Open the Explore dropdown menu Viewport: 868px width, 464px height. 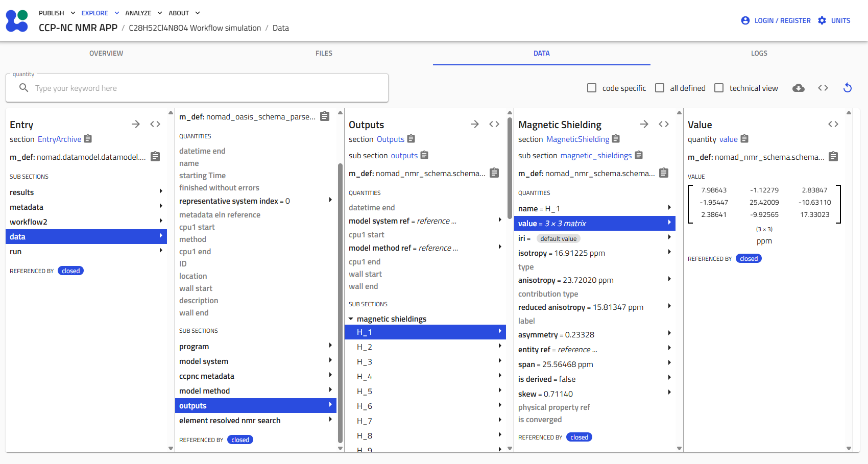click(100, 13)
